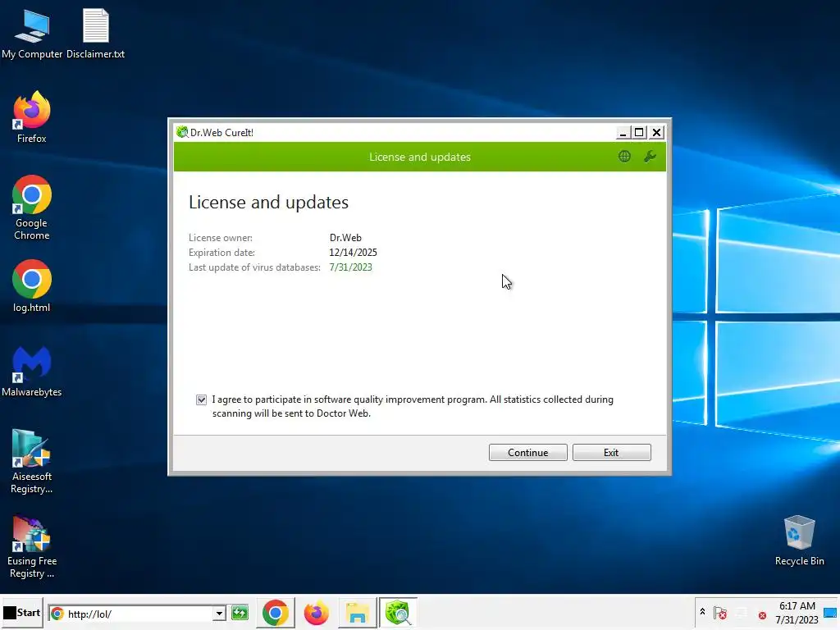The height and width of the screenshot is (630, 840).
Task: Select the Disclaimer.txt desktop file
Action: [95, 34]
